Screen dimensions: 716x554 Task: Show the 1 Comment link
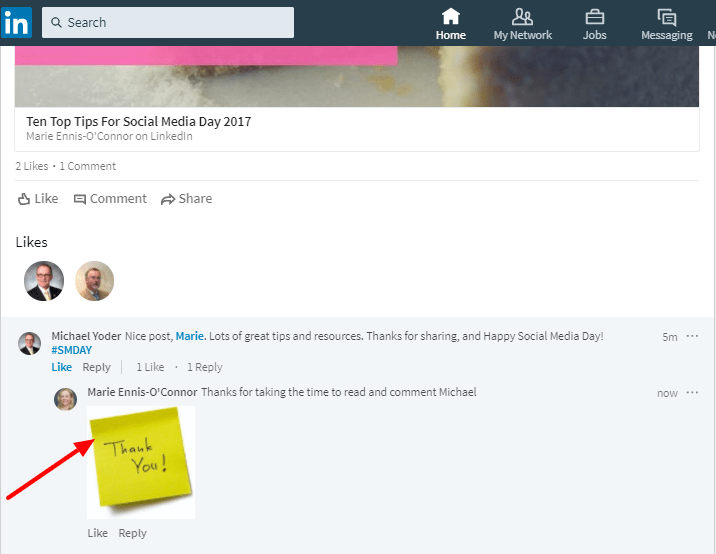(88, 166)
